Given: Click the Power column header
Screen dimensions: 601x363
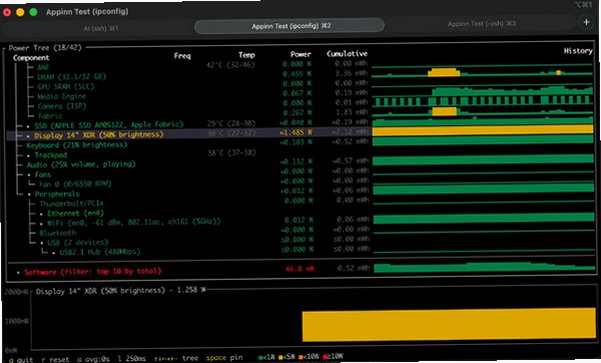Looking at the screenshot, I should (x=300, y=54).
